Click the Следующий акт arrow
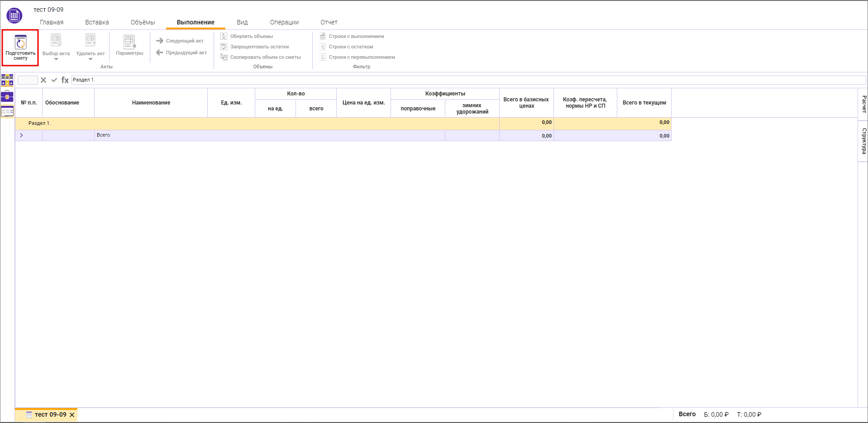The image size is (868, 423). tap(160, 41)
